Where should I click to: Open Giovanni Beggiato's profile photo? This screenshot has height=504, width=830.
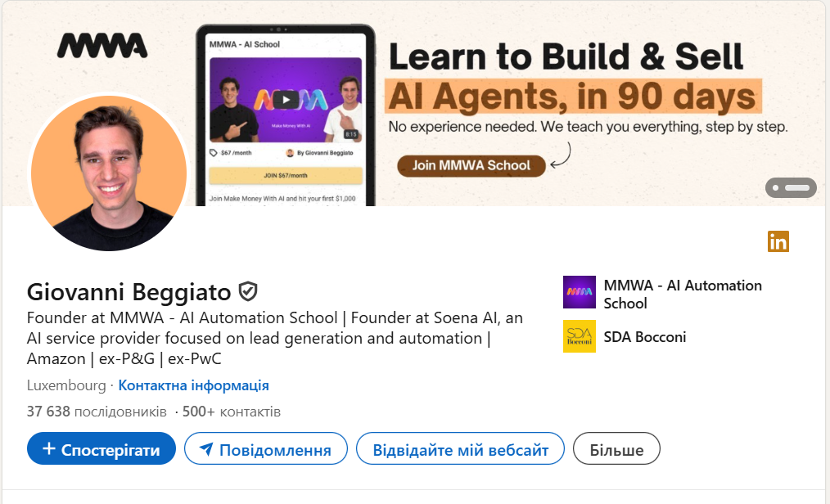pos(109,173)
